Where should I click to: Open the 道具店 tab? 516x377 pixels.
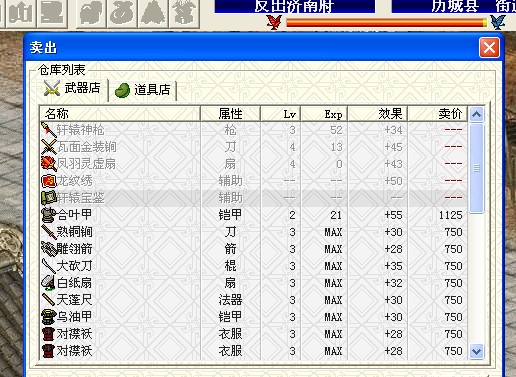(x=143, y=90)
